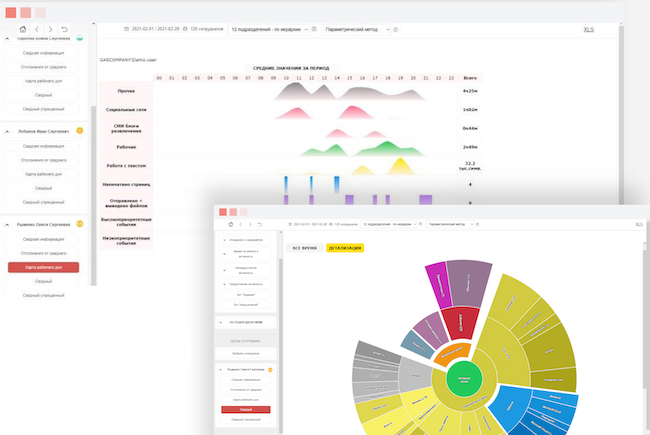Click the front window's forward arrow
The width and height of the screenshot is (650, 435).
(250, 224)
